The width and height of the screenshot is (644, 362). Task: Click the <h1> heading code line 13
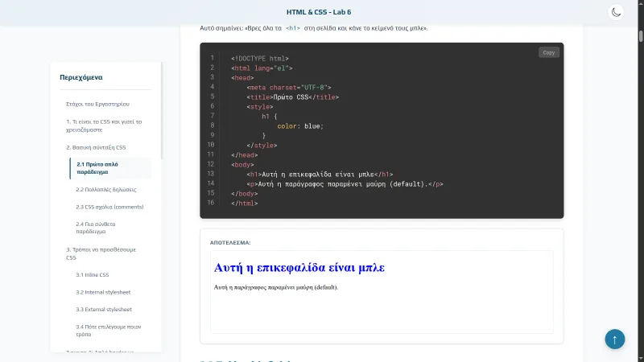pyautogui.click(x=320, y=175)
